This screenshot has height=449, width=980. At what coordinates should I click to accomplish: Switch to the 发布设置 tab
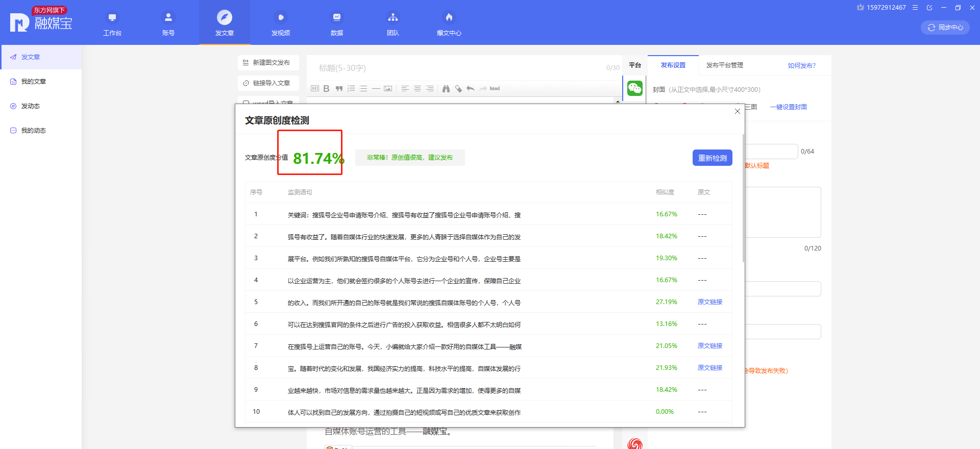point(673,65)
